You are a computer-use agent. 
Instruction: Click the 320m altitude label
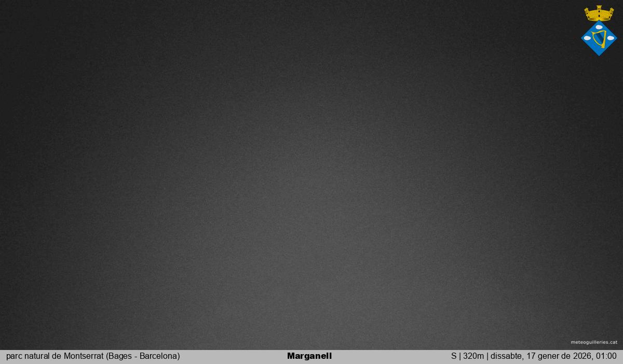pos(473,356)
